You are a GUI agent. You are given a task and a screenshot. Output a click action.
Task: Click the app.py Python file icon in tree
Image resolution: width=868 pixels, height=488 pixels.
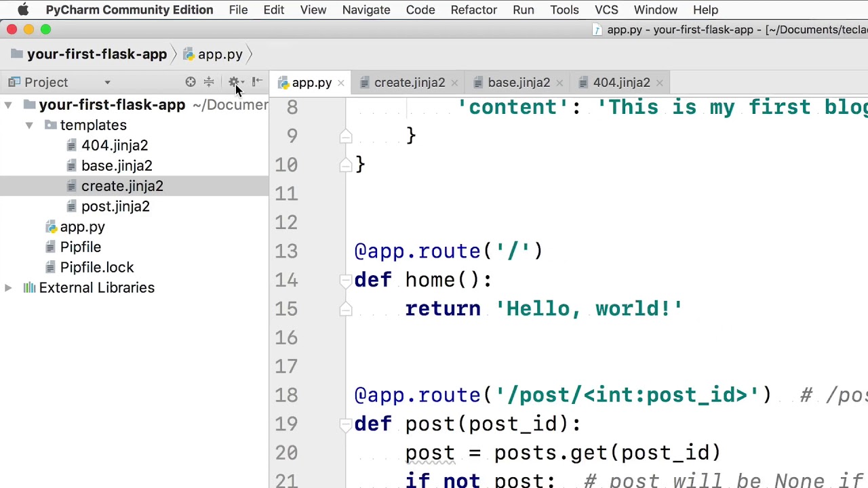(51, 227)
